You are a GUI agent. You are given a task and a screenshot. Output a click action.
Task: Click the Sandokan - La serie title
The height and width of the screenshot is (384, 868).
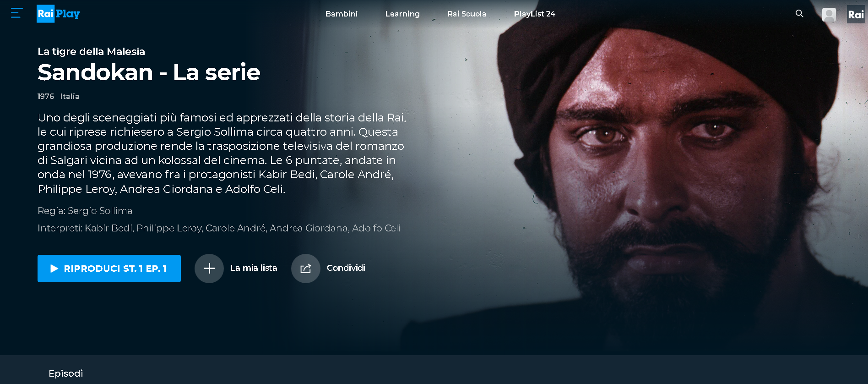149,72
